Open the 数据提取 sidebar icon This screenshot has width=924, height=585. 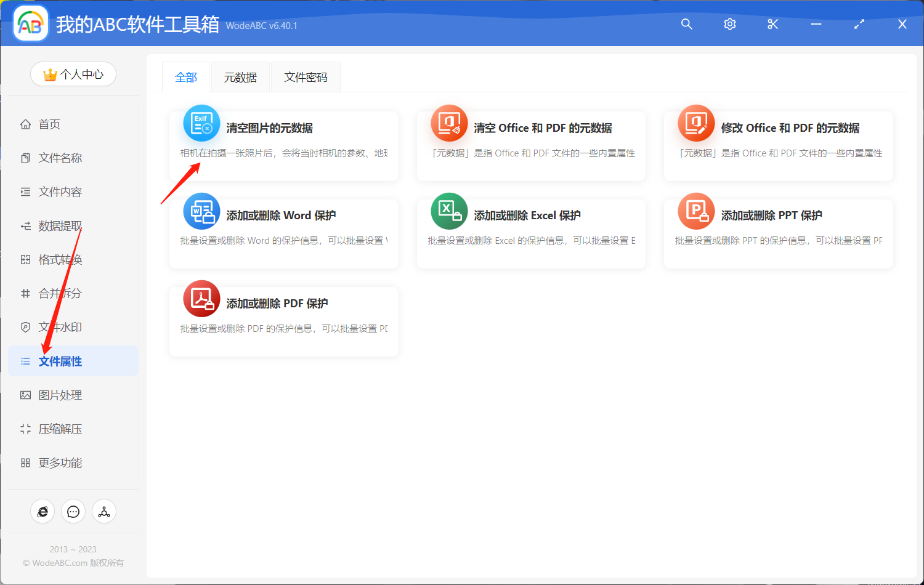[25, 225]
